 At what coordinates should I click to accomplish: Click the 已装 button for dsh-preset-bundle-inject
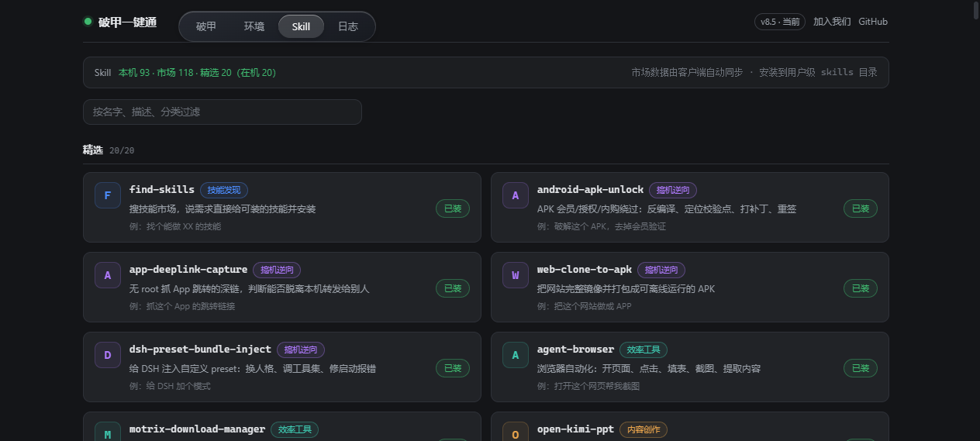click(x=453, y=368)
